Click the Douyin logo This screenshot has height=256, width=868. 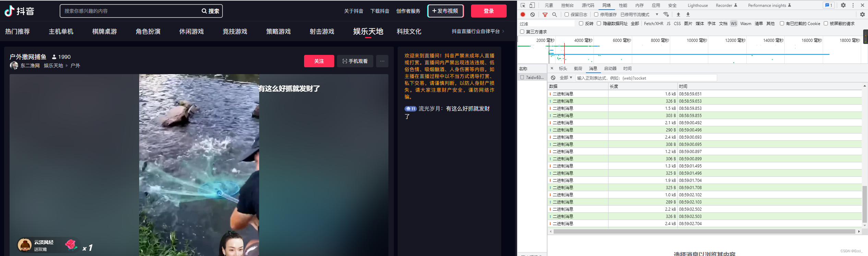pyautogui.click(x=19, y=11)
